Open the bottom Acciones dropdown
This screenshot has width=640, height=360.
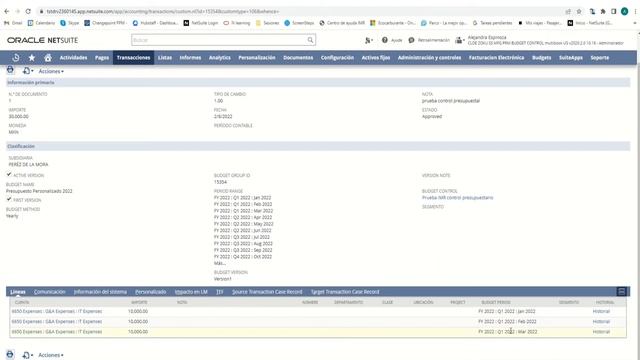51,355
